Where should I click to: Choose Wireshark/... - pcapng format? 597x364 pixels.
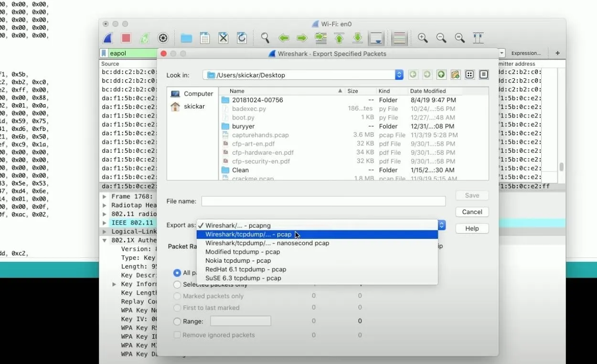(317, 225)
